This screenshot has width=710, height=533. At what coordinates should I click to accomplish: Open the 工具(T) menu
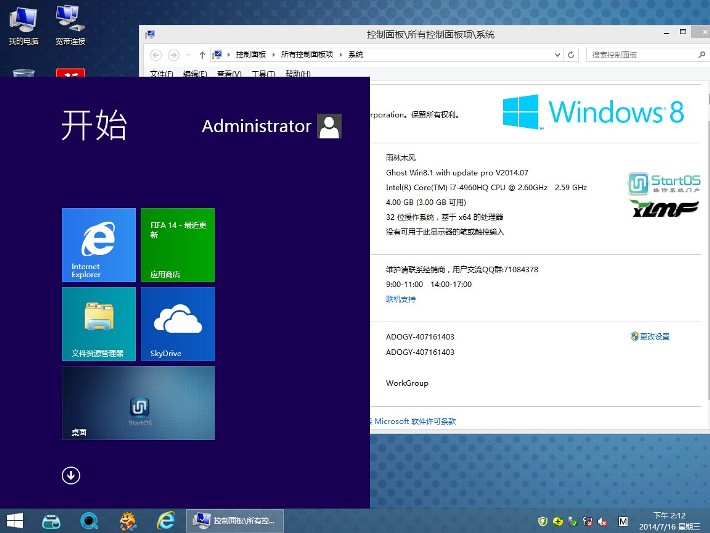(263, 73)
